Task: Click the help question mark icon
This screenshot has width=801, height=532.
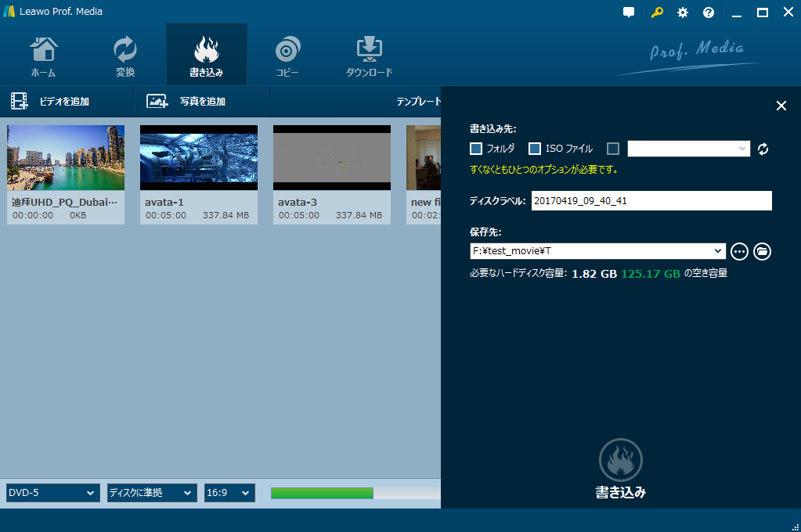Action: coord(709,13)
